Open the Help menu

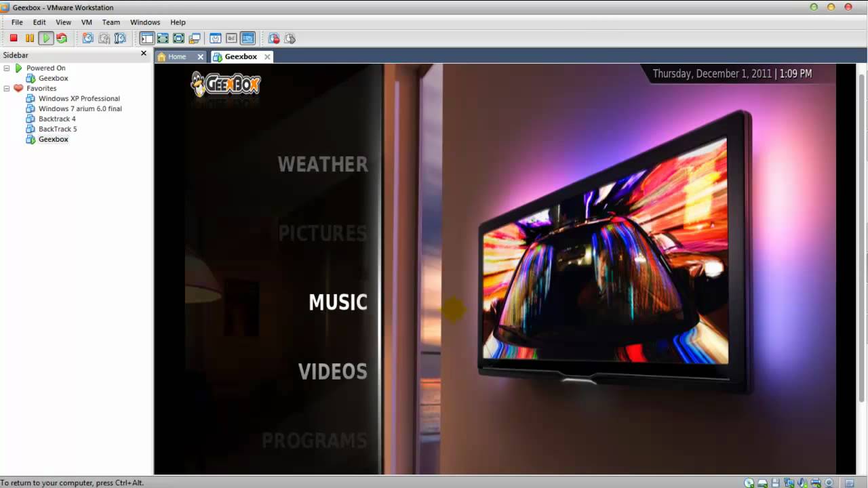pyautogui.click(x=178, y=22)
